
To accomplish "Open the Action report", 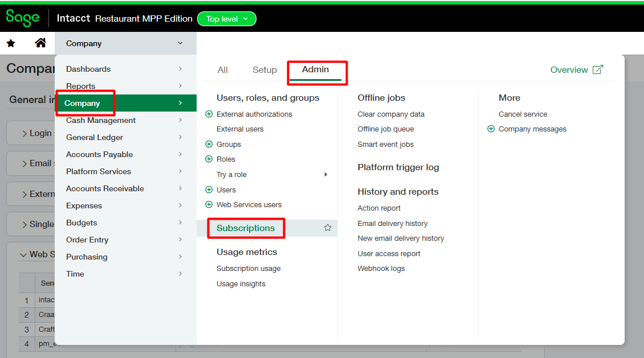I will [378, 208].
